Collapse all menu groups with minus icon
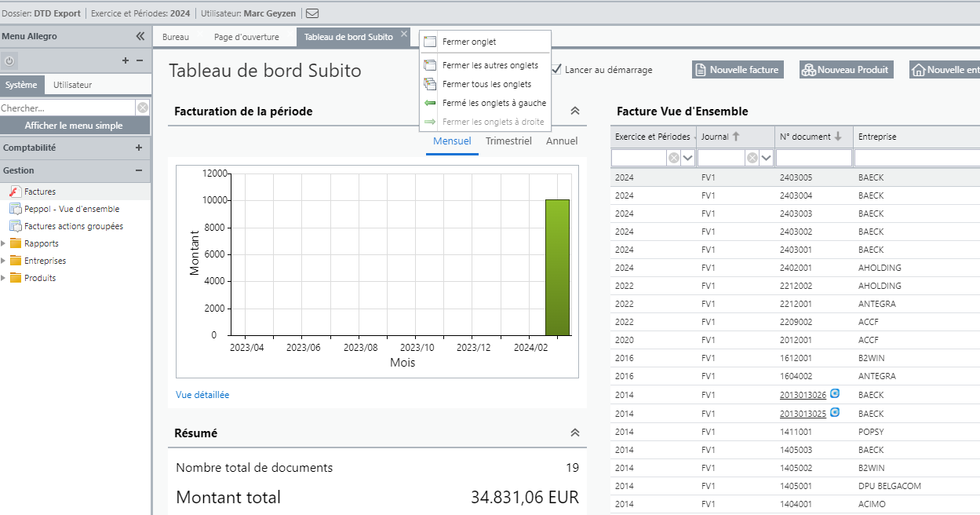 (x=140, y=60)
